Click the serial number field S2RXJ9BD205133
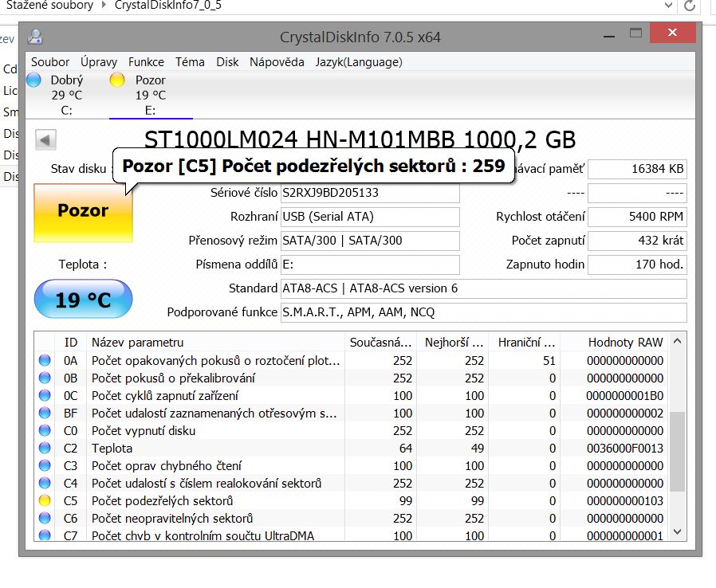716x588 pixels. (x=370, y=193)
